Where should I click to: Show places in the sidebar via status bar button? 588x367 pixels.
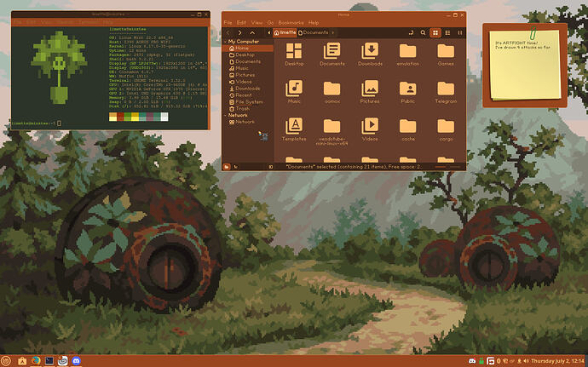(227, 167)
